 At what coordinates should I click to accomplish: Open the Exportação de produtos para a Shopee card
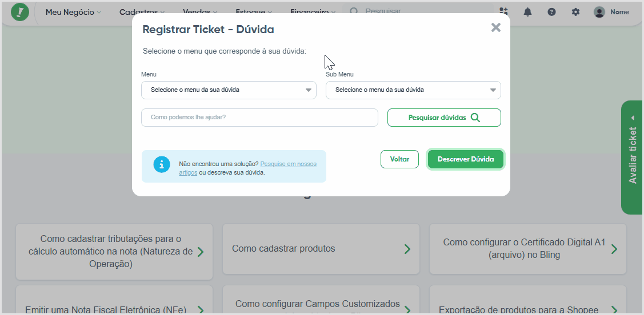528,300
